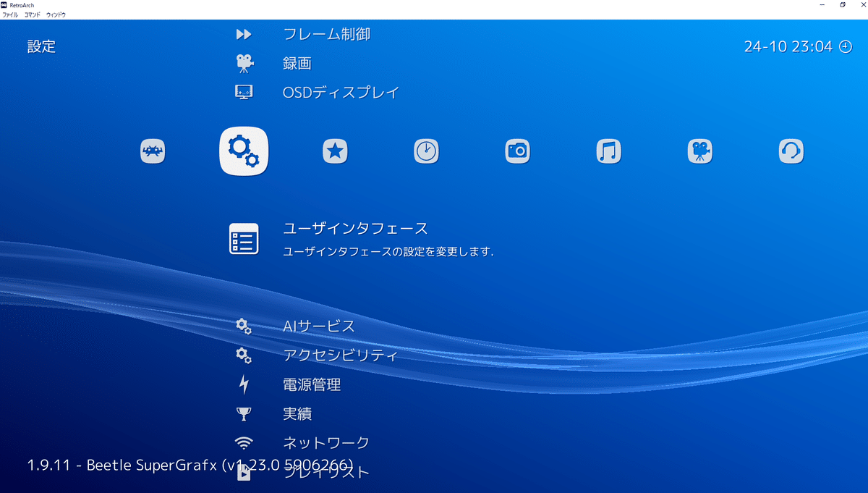Viewport: 868px width, 493px height.
Task: Minimize the RetroArch window
Action: pyautogui.click(x=824, y=4)
